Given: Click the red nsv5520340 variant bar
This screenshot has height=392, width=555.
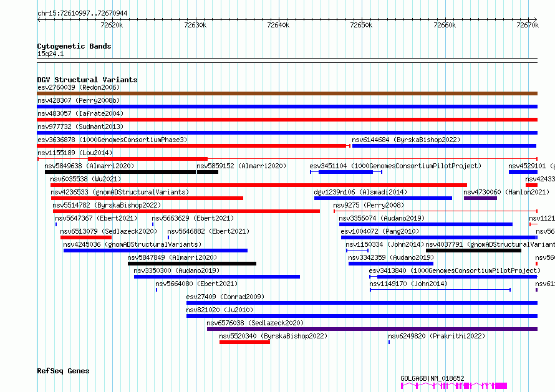Looking at the screenshot, I should 244,342.
